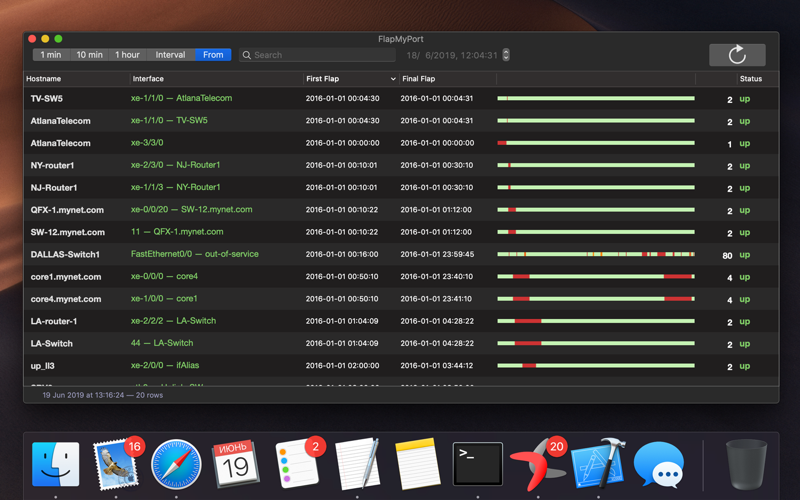Click the Search field

pyautogui.click(x=317, y=55)
